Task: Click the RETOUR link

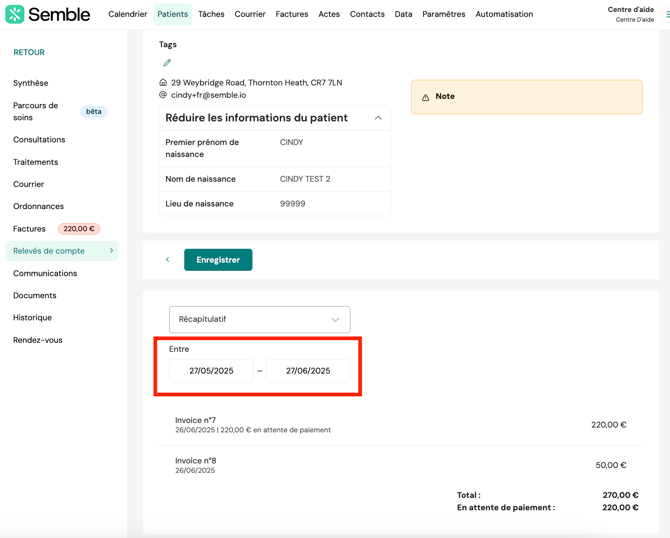Action: point(29,52)
